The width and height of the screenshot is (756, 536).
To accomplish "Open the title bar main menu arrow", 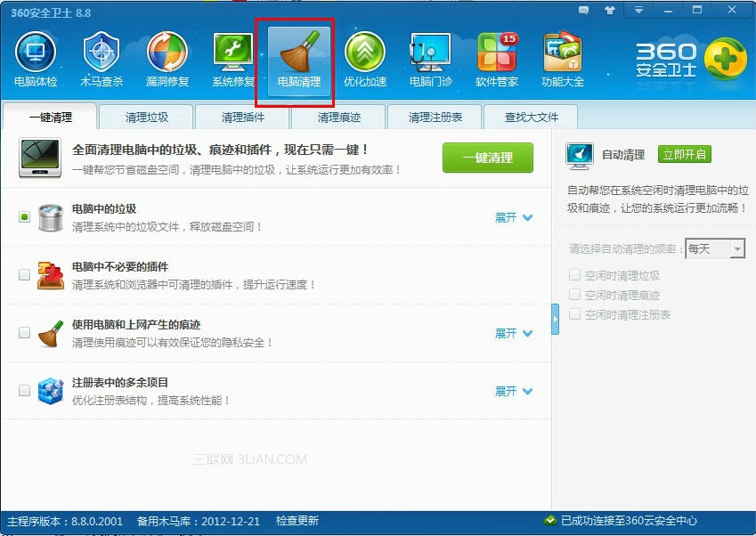I will 638,10.
